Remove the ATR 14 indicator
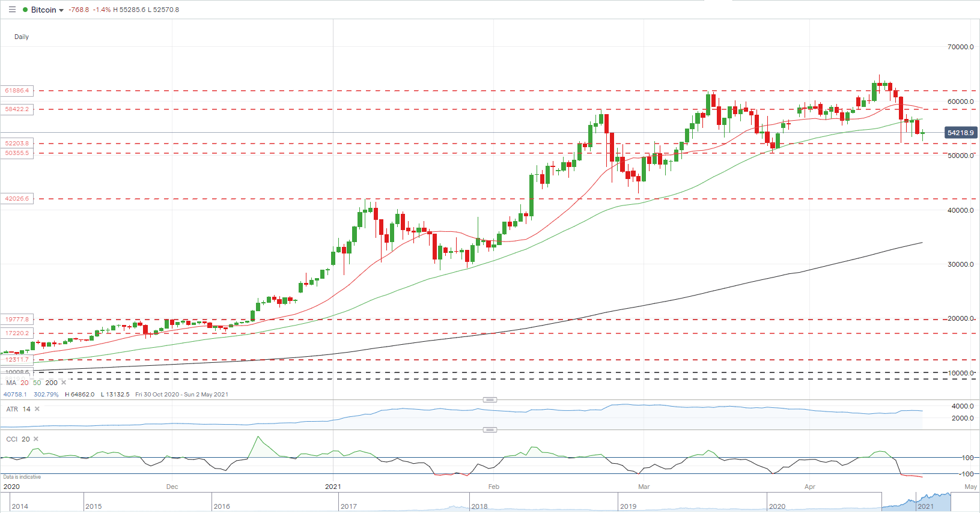Image resolution: width=980 pixels, height=513 pixels. pos(37,409)
